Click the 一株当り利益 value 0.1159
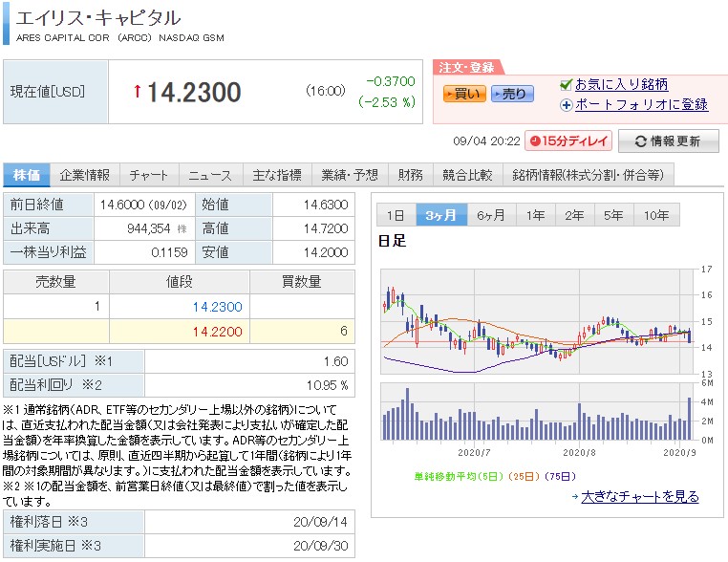Screen dimensions: 728x562 (x=169, y=252)
